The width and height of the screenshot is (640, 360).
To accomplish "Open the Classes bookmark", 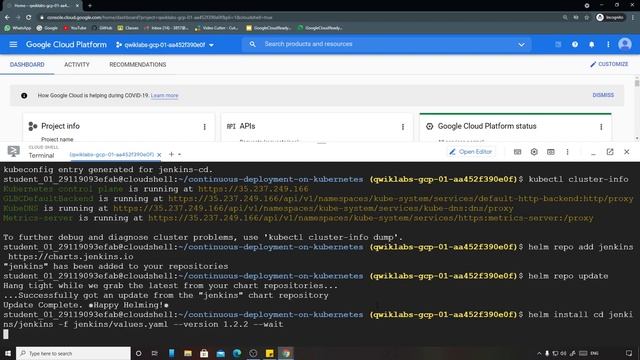I will (x=128, y=28).
